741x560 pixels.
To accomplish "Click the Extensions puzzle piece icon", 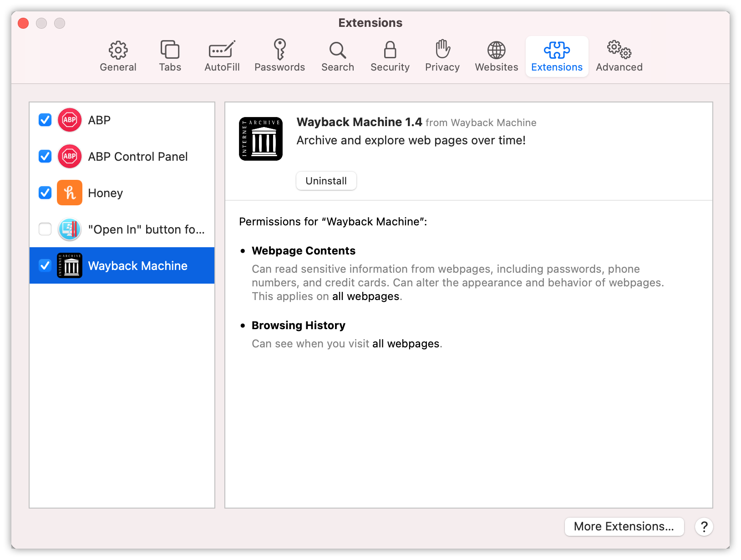I will tap(557, 56).
